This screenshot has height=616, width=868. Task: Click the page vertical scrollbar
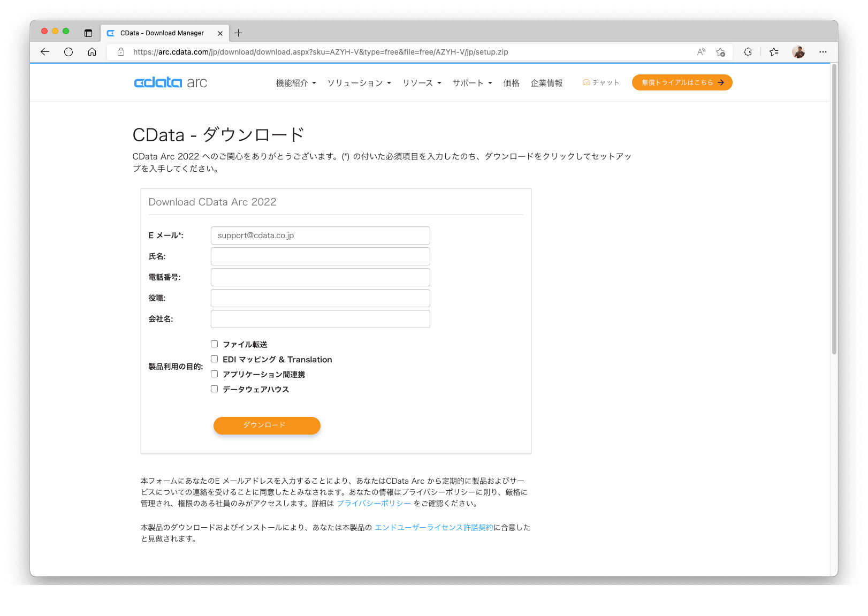pos(834,209)
